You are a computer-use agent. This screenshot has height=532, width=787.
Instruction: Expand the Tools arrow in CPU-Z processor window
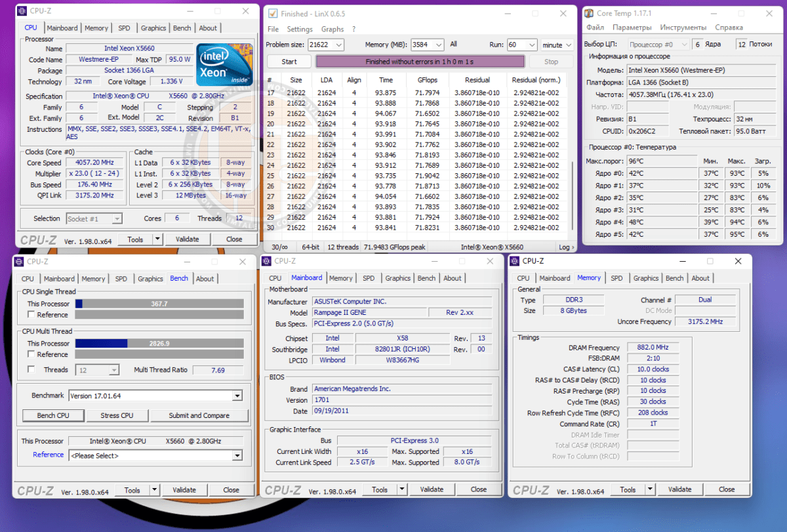pos(157,239)
